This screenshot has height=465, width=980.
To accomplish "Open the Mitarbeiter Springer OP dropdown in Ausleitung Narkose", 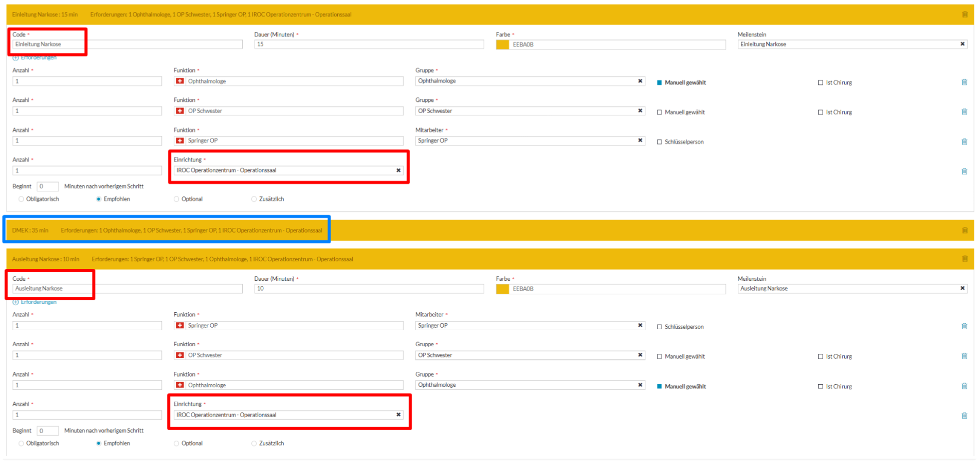I will [x=524, y=326].
